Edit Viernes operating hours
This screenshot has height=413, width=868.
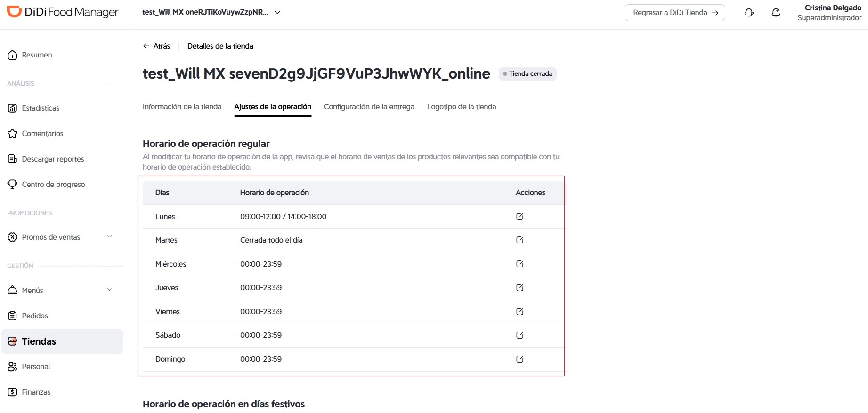[520, 312]
